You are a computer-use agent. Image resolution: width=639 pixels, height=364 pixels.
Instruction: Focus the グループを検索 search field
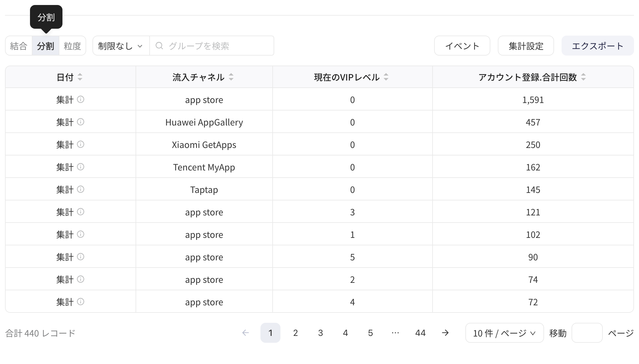212,46
